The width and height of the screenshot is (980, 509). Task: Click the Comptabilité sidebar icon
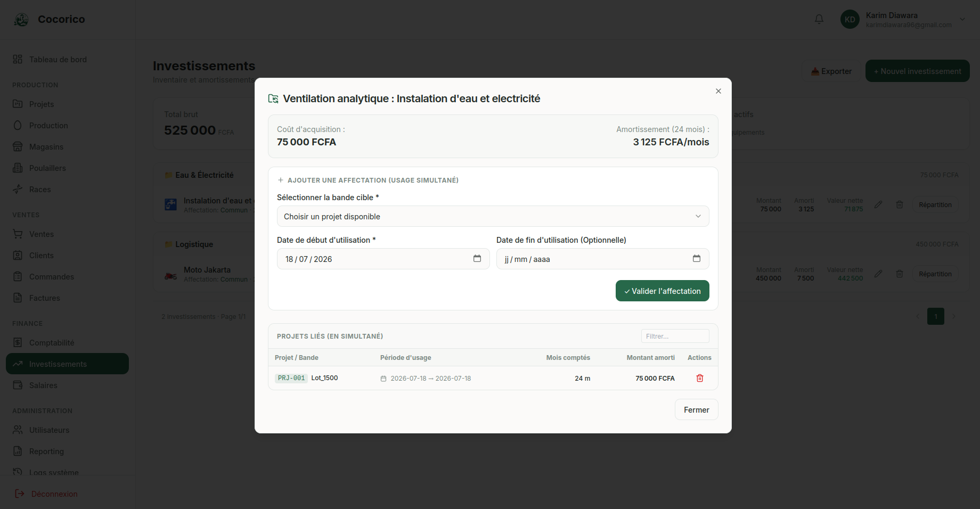pos(18,342)
